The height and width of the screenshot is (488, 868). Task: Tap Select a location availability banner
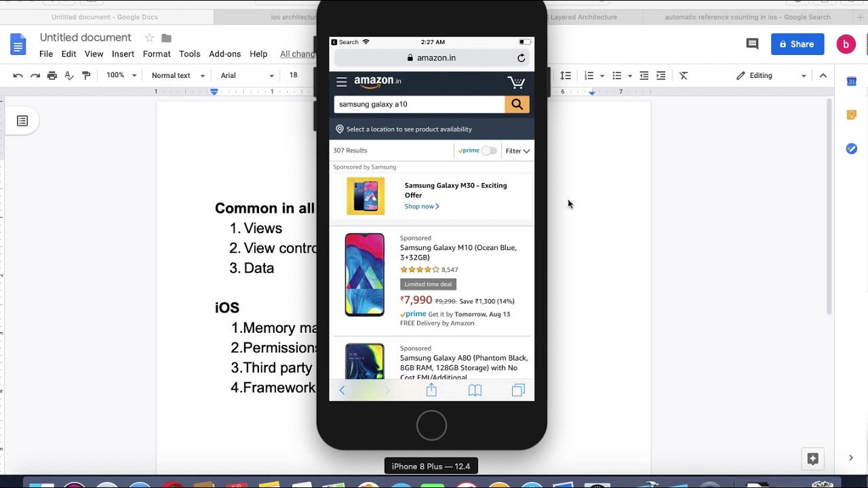coord(432,129)
